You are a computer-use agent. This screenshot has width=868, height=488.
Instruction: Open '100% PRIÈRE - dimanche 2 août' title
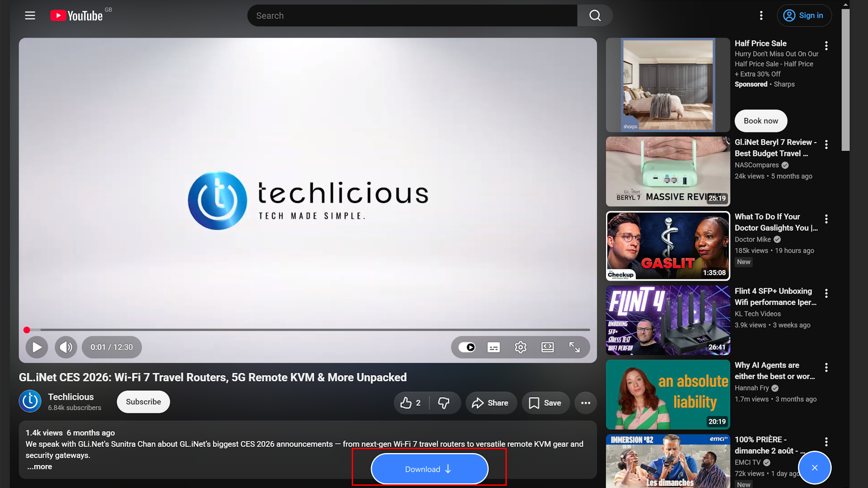(770, 445)
